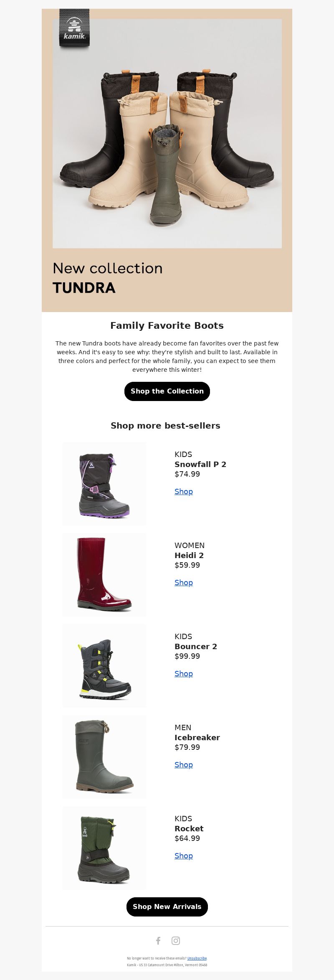Open the Facebook icon in footer
This screenshot has height=980, width=334.
[158, 940]
